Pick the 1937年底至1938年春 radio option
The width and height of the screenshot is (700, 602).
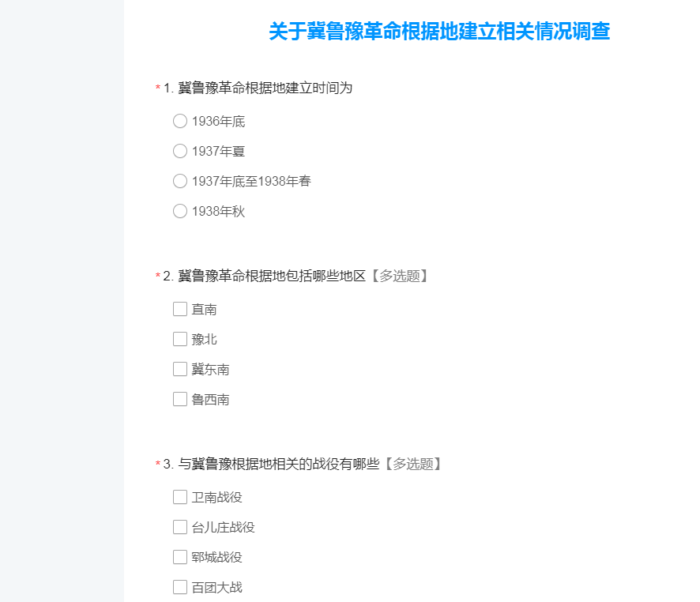click(x=180, y=181)
